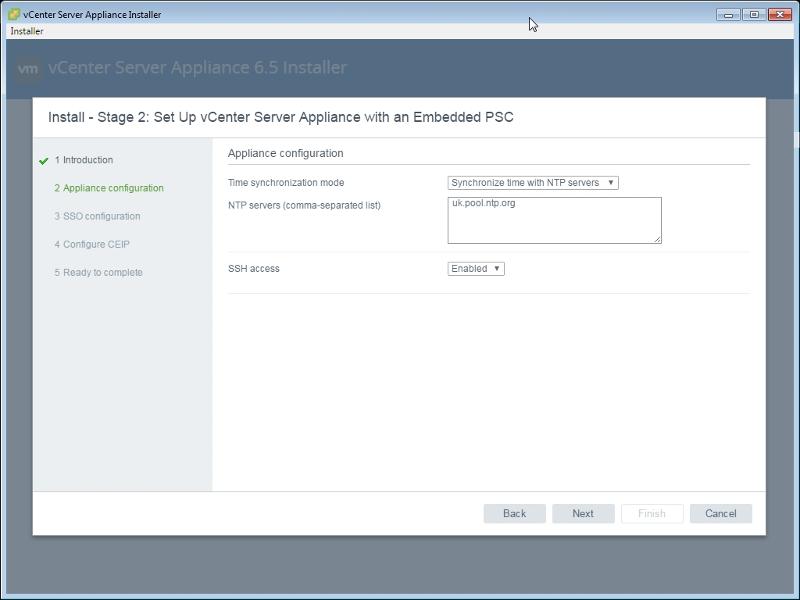
Task: Minimize the installer window
Action: (728, 15)
